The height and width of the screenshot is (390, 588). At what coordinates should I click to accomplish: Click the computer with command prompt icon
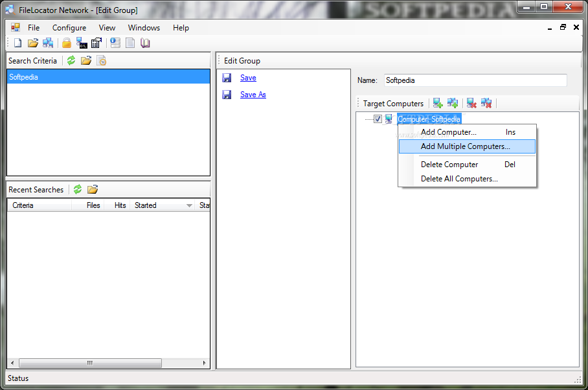[x=82, y=43]
